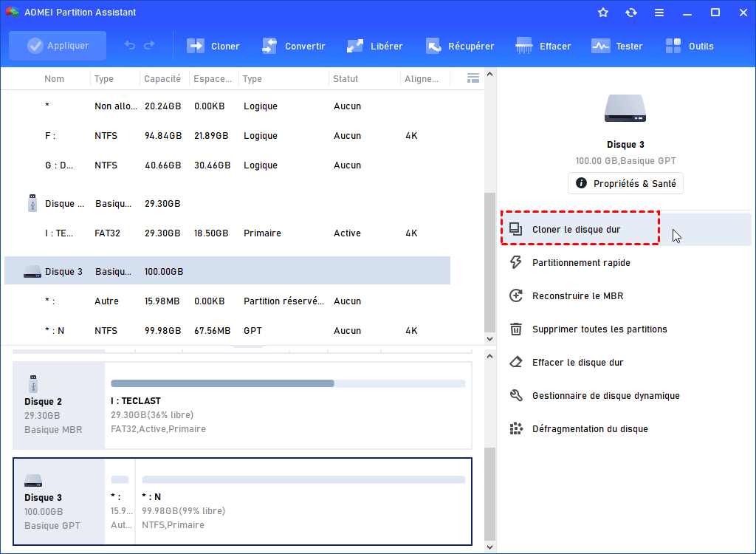Select the F: NTFS partition row
The width and height of the screenshot is (756, 554).
227,136
